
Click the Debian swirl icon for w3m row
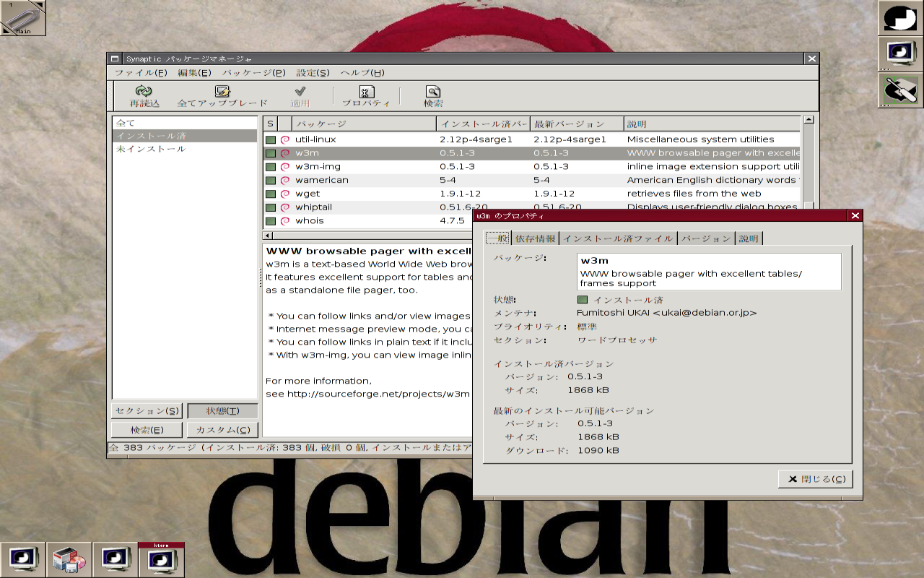click(285, 153)
